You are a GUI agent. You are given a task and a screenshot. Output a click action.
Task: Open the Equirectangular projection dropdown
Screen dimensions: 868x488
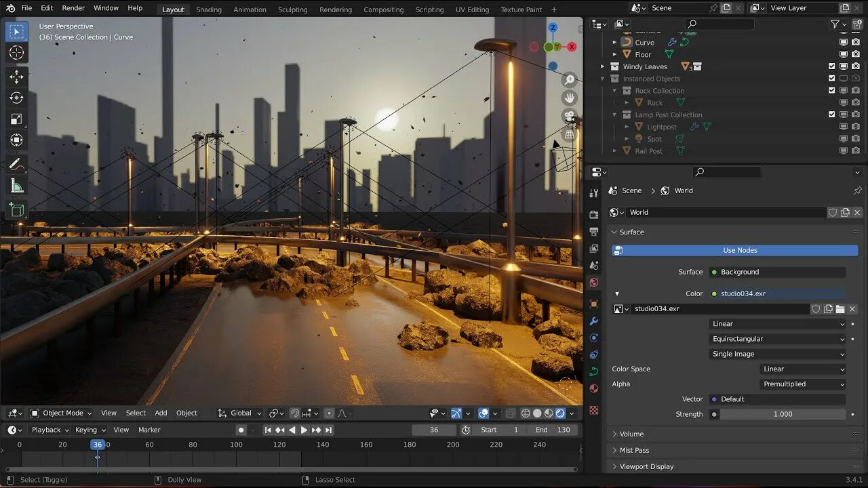pos(778,339)
